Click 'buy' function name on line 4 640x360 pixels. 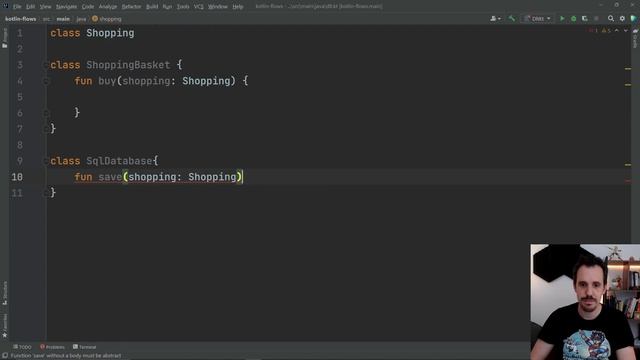[107, 81]
